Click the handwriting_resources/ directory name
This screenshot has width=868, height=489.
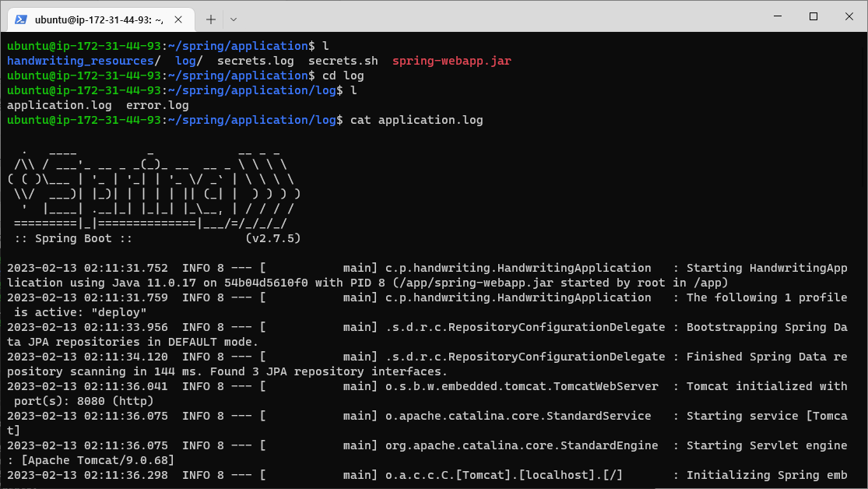(83, 61)
